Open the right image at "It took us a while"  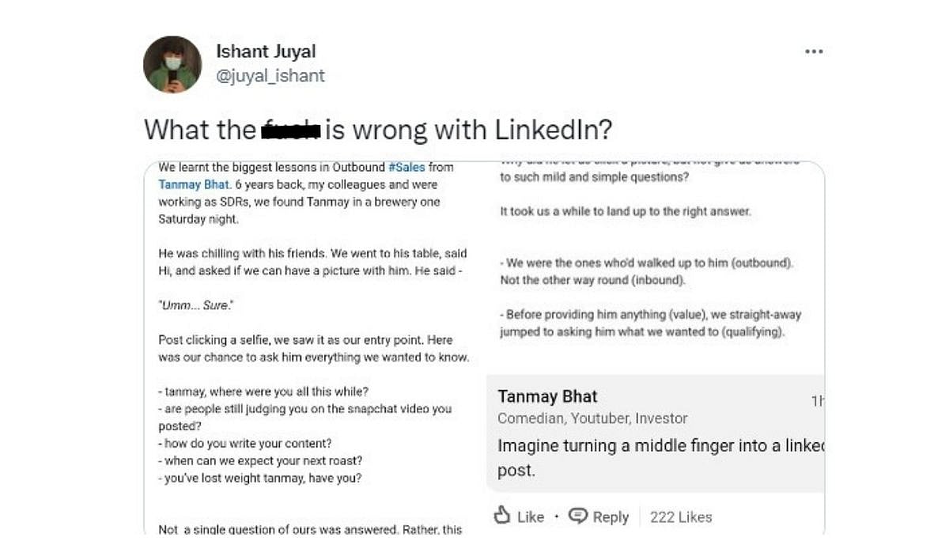tap(625, 212)
